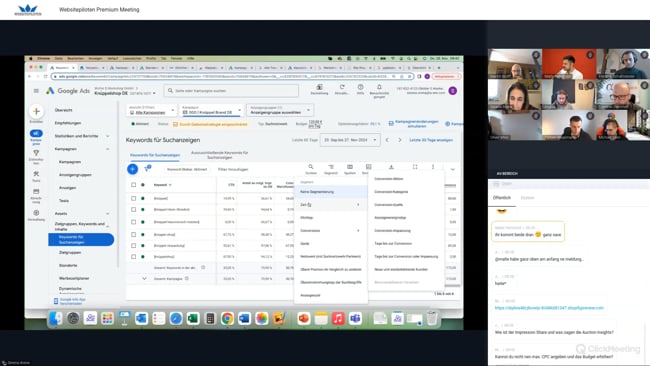This screenshot has height=366, width=650.
Task: Check the box for the second keyword row
Action: [x=133, y=209]
